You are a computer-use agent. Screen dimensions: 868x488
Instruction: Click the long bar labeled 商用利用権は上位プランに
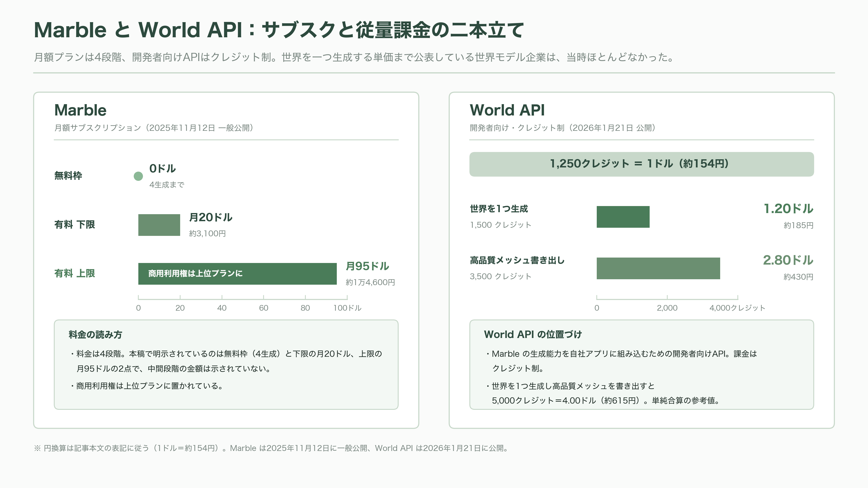point(237,274)
